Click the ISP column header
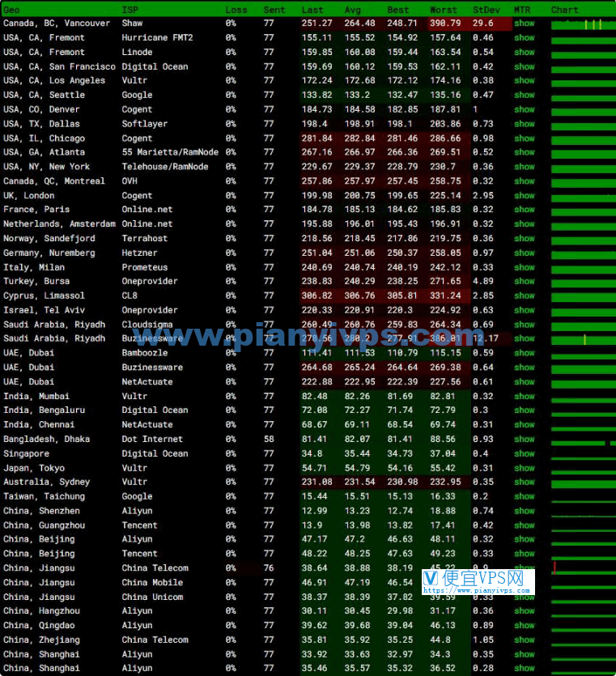Image resolution: width=616 pixels, height=676 pixels. pos(130,10)
